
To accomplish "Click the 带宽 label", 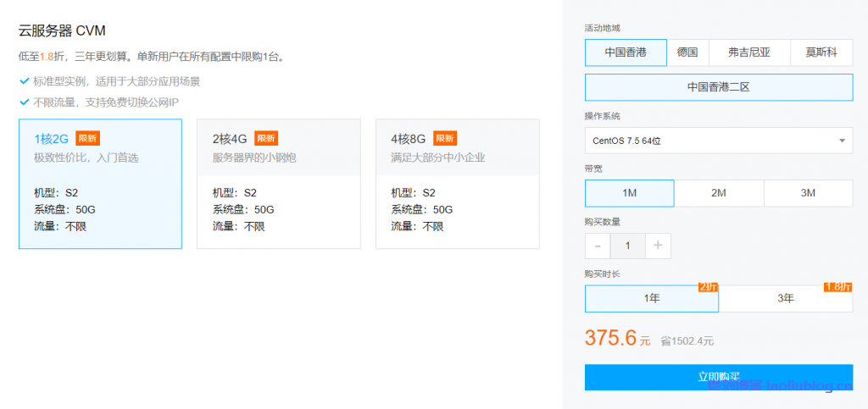I will pos(593,169).
